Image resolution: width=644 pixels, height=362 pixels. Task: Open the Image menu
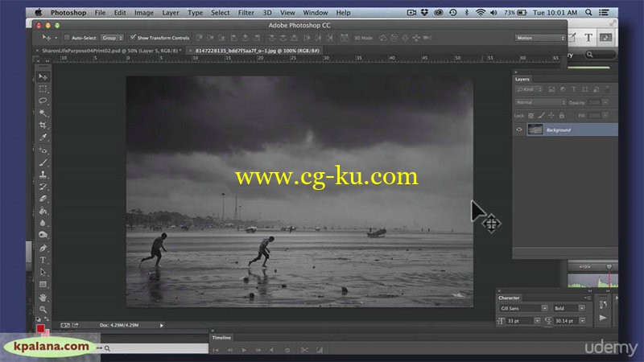(x=144, y=12)
